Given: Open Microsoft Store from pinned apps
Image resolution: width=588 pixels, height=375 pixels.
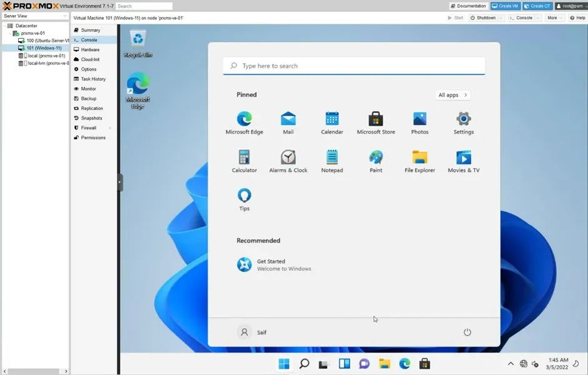Looking at the screenshot, I should tap(375, 119).
